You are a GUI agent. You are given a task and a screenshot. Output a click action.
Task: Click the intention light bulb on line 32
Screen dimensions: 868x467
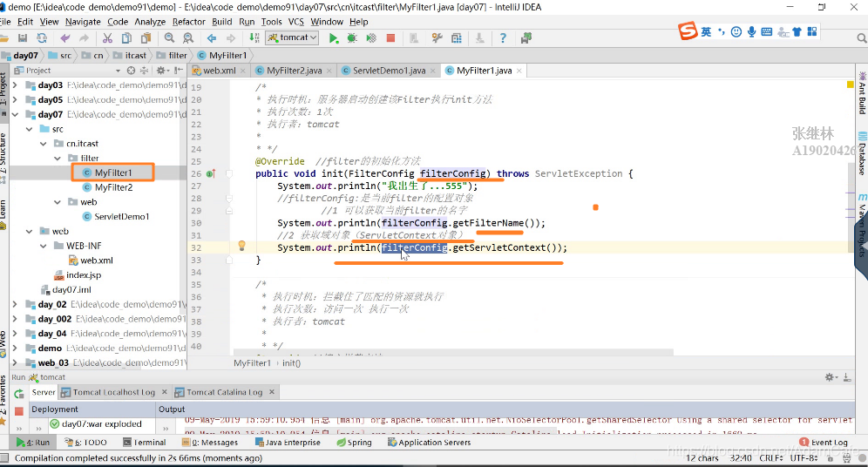click(x=242, y=246)
